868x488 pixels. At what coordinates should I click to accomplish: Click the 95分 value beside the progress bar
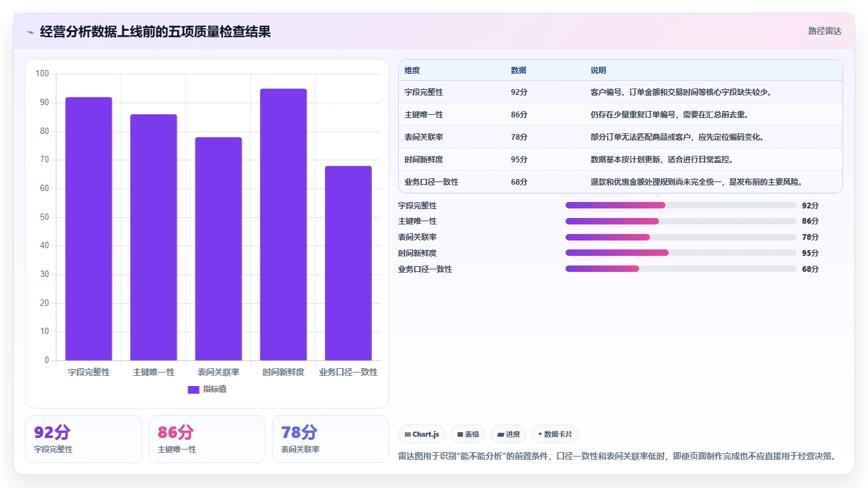(x=810, y=253)
